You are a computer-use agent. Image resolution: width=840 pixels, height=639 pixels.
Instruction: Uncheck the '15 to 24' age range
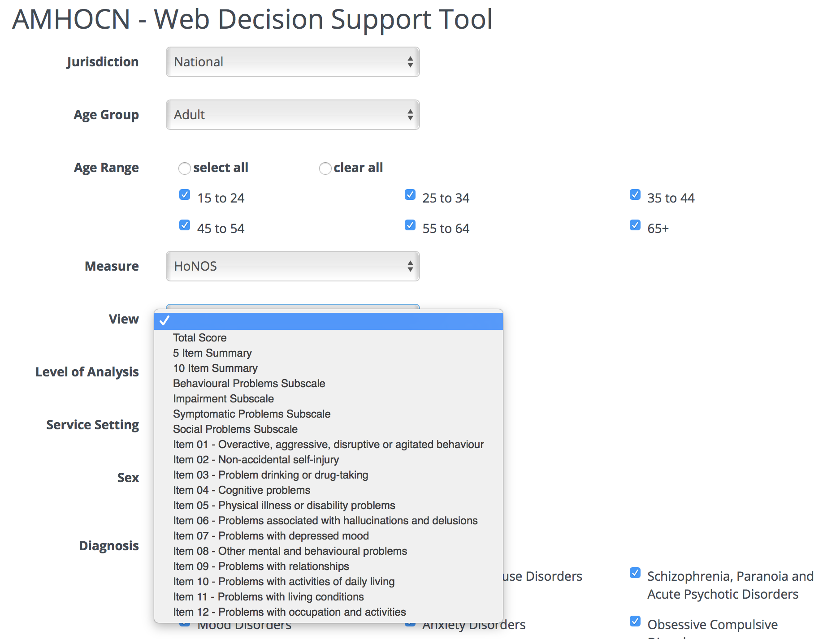184,194
